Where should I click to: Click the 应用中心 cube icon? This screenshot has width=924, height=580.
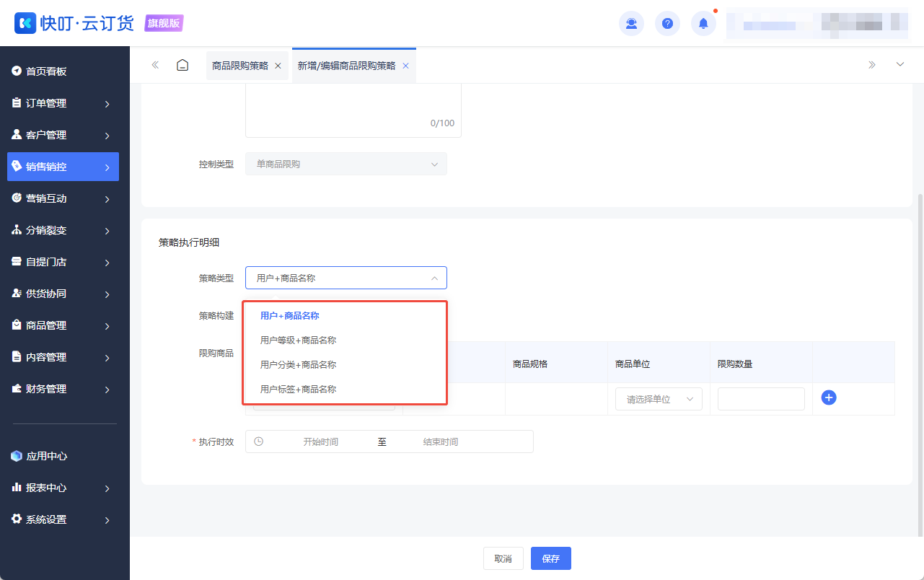(17, 456)
